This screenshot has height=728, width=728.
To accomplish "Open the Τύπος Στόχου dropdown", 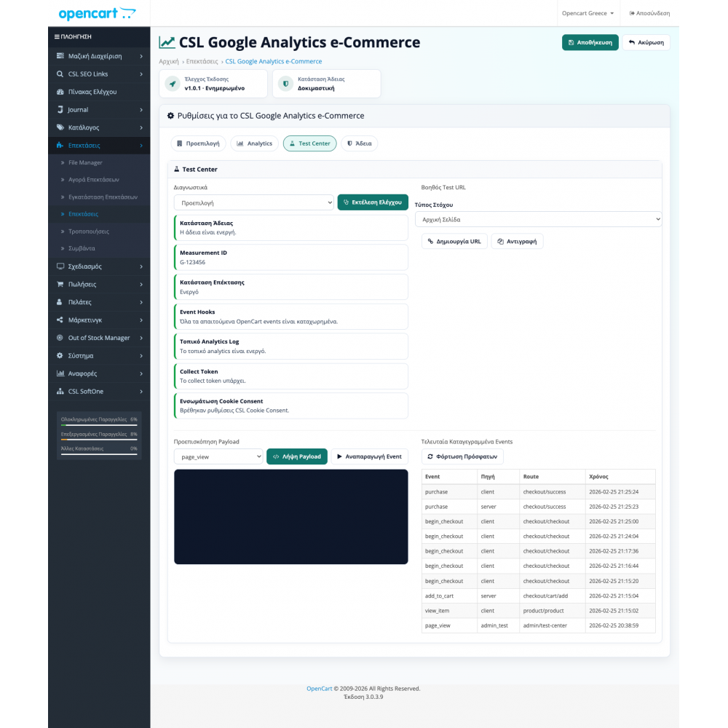I will [538, 219].
